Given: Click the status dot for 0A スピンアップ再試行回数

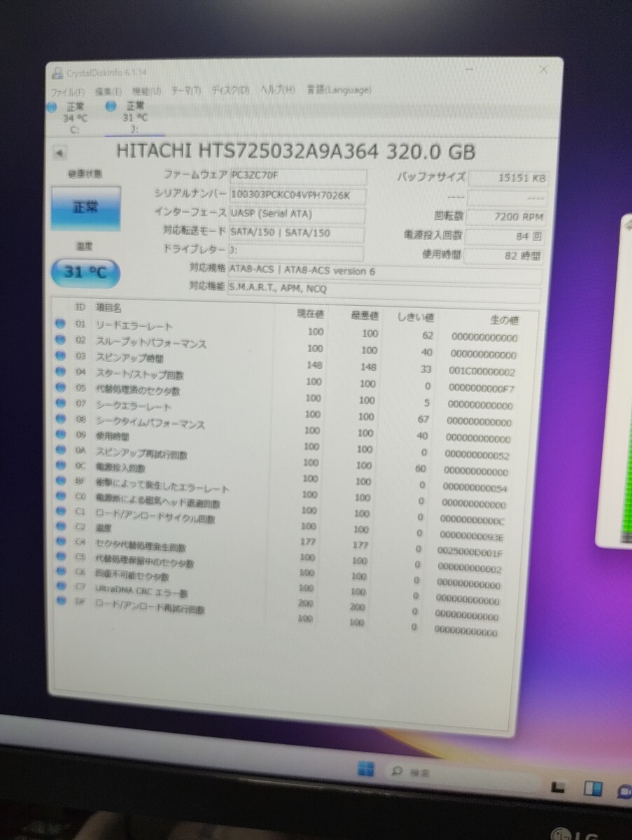Looking at the screenshot, I should coord(60,451).
